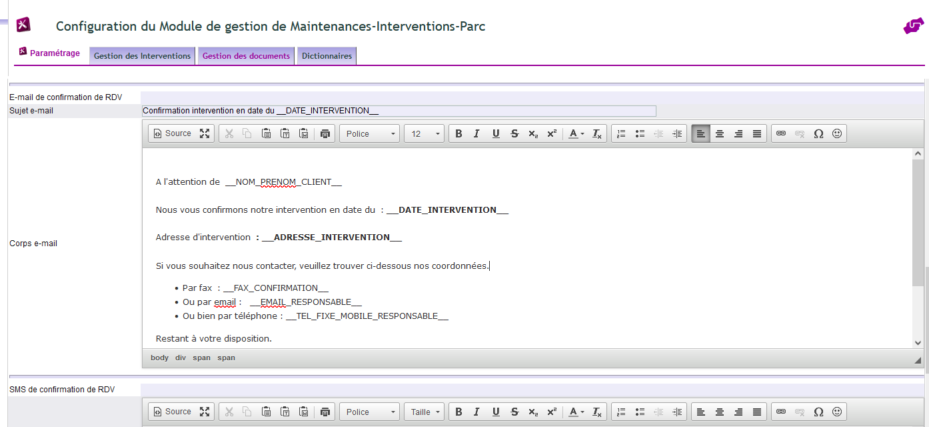Image resolution: width=929 pixels, height=427 pixels.
Task: Maximize the SMS editor
Action: pos(204,412)
